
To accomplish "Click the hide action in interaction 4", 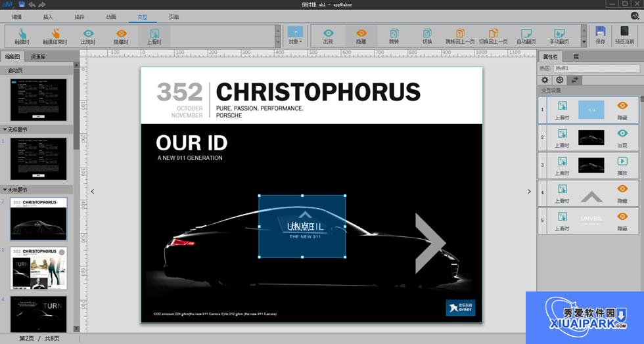I will pyautogui.click(x=622, y=188).
